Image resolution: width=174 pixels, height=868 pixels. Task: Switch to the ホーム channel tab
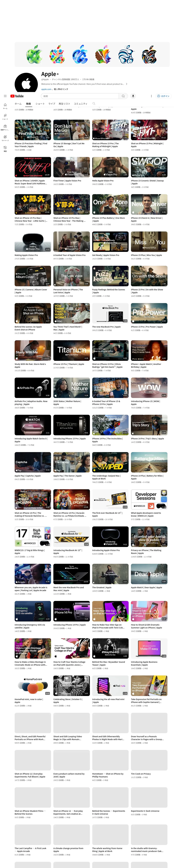(18, 104)
